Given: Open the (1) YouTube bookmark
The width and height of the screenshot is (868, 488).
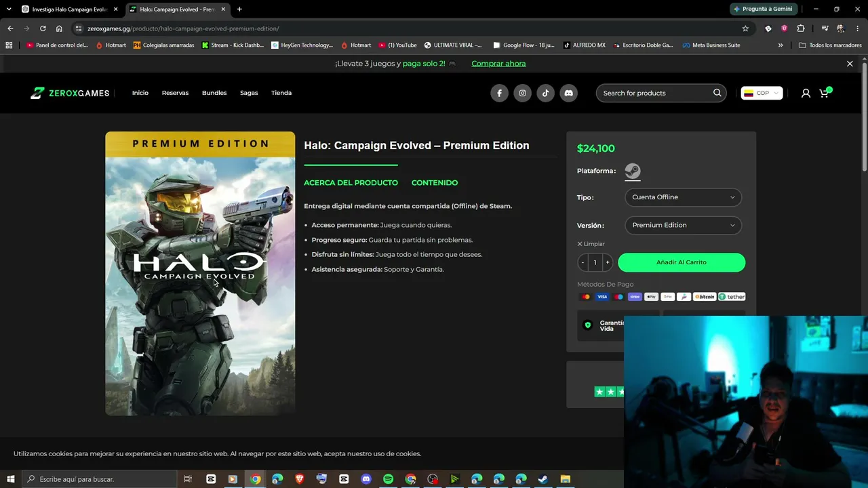Looking at the screenshot, I should coord(398,45).
